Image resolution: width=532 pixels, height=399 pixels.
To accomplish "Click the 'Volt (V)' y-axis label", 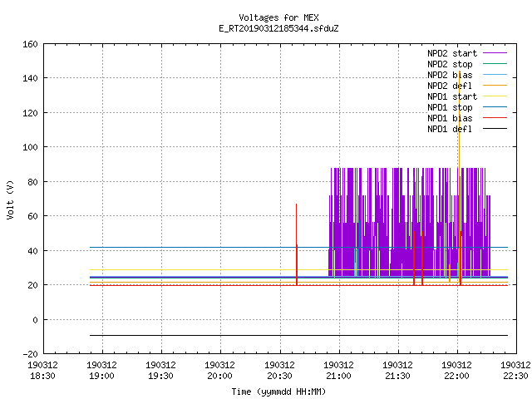I will click(11, 199).
